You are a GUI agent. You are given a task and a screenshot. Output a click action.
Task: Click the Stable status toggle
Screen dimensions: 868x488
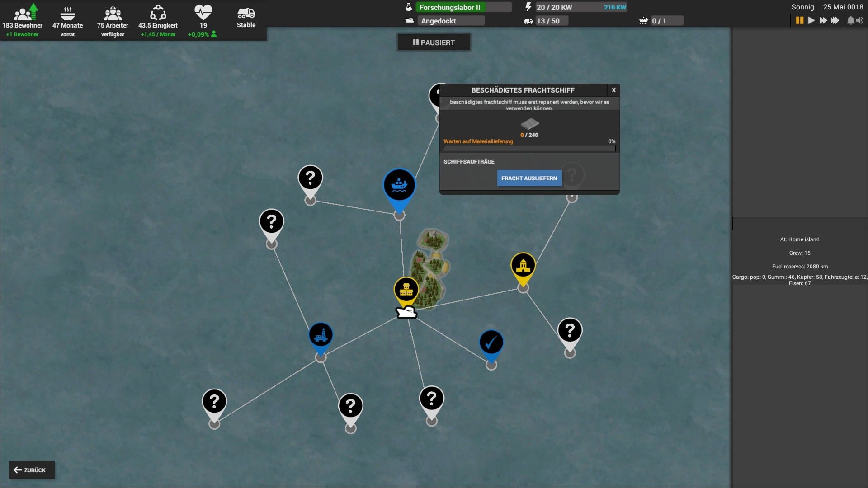tap(245, 18)
